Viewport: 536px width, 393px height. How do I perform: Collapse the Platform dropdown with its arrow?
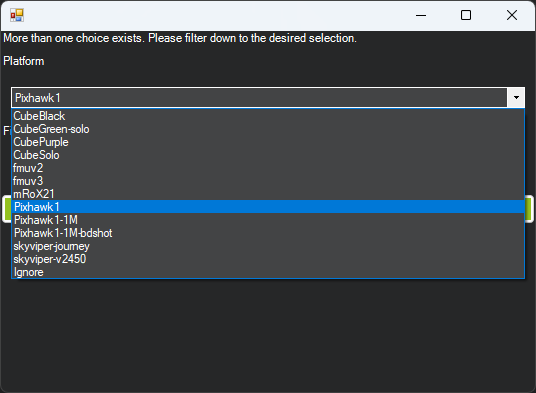point(516,98)
